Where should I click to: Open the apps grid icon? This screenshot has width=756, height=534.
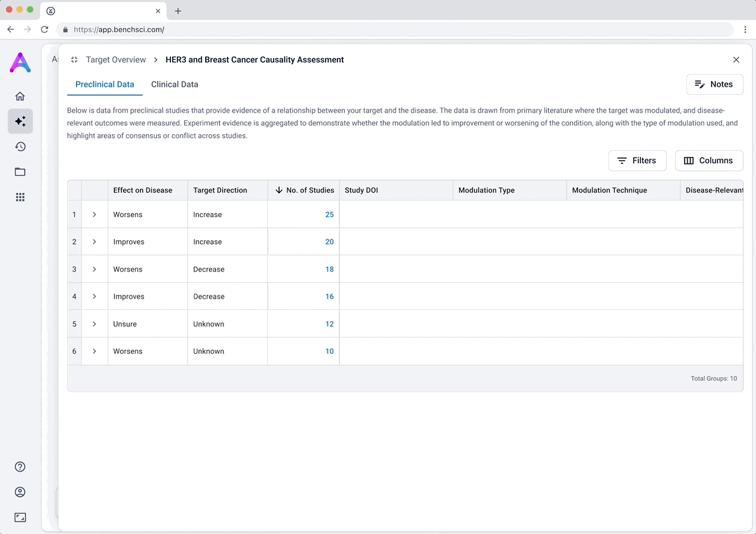click(20, 197)
